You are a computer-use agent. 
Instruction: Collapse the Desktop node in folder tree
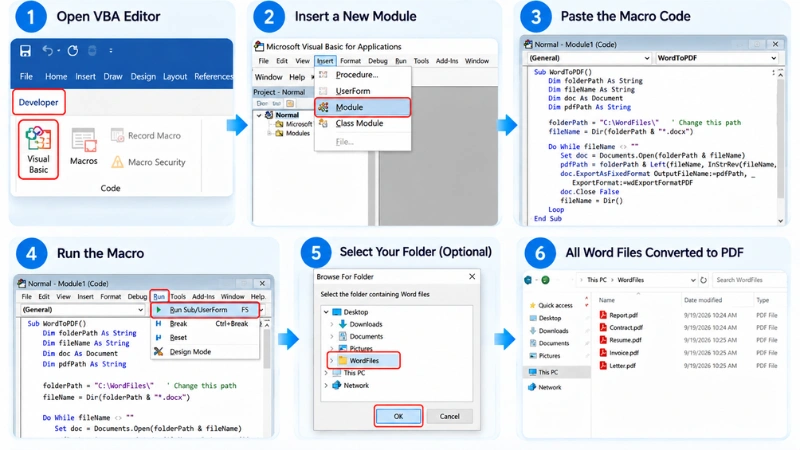click(x=326, y=312)
